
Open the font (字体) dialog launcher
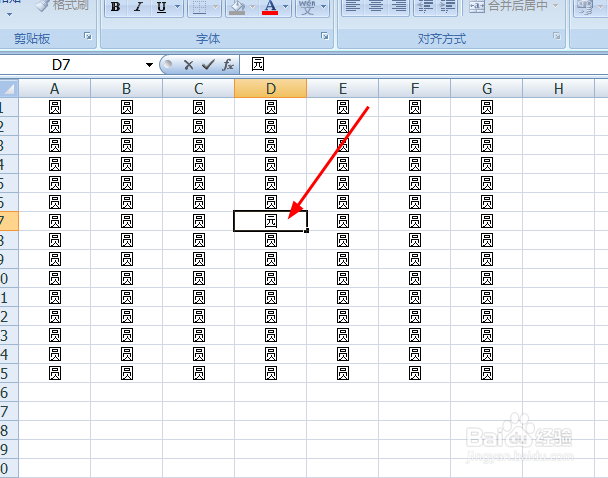pyautogui.click(x=325, y=36)
